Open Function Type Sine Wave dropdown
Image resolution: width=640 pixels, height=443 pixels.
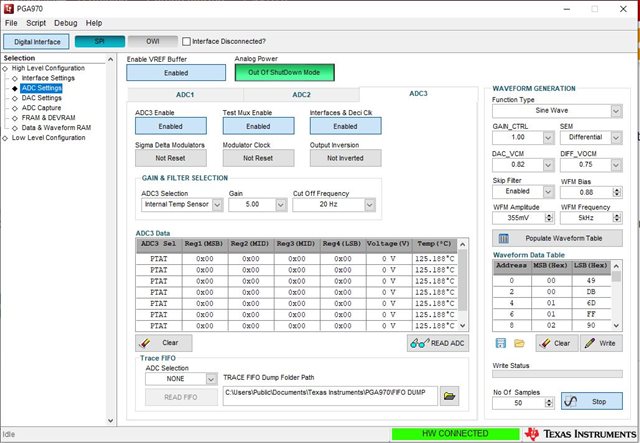coord(616,111)
